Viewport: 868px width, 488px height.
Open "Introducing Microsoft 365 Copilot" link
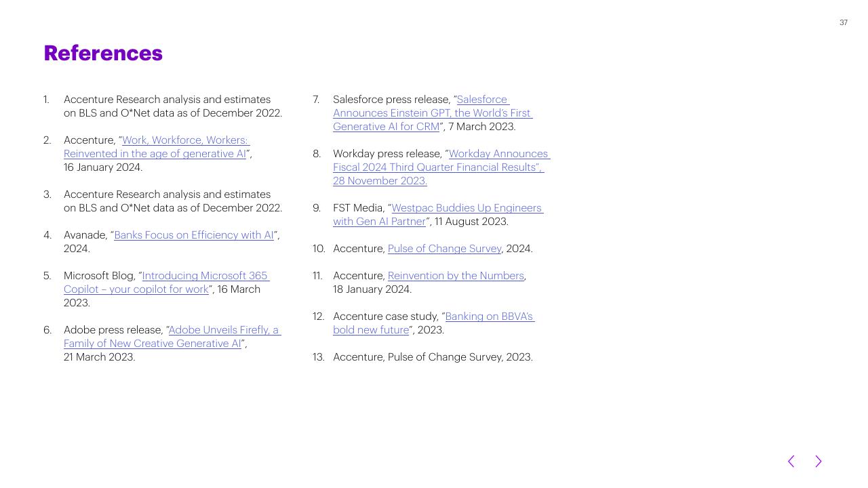(x=166, y=283)
